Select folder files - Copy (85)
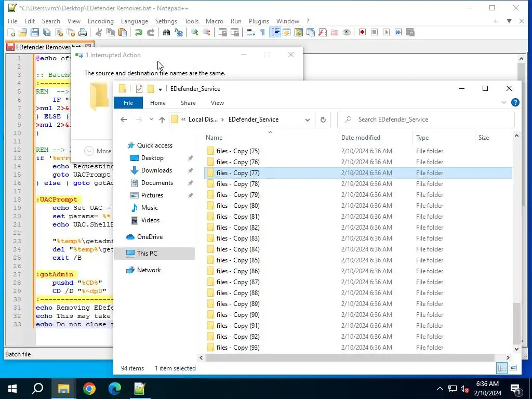Screen dimensions: 532x399 click(x=238, y=260)
